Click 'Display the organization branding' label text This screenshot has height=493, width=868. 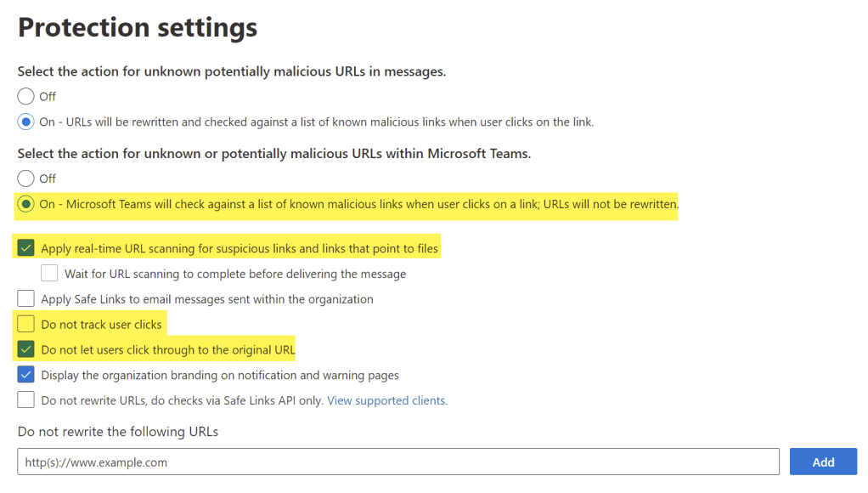[x=219, y=375]
